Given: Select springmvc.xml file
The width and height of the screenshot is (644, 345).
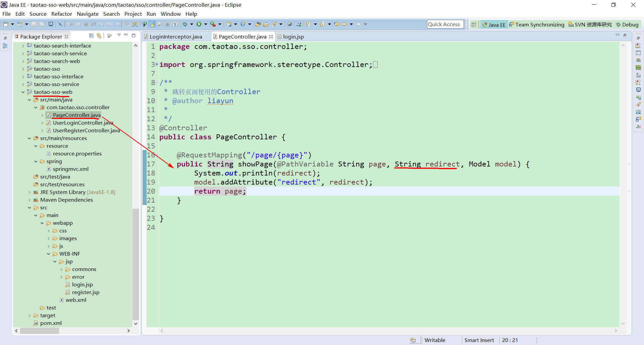Looking at the screenshot, I should coord(70,169).
